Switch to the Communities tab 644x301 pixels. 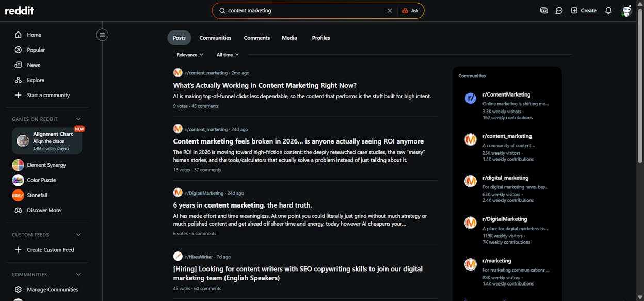[215, 38]
